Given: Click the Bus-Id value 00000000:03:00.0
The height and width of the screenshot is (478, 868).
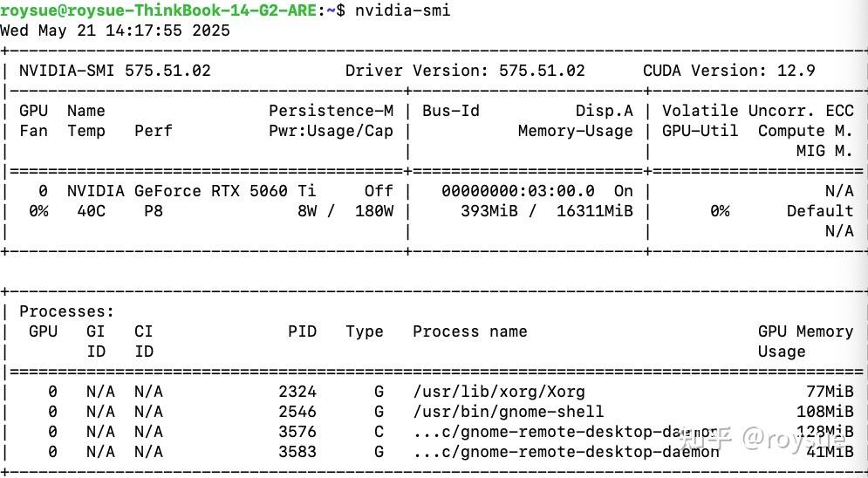Looking at the screenshot, I should pos(518,191).
